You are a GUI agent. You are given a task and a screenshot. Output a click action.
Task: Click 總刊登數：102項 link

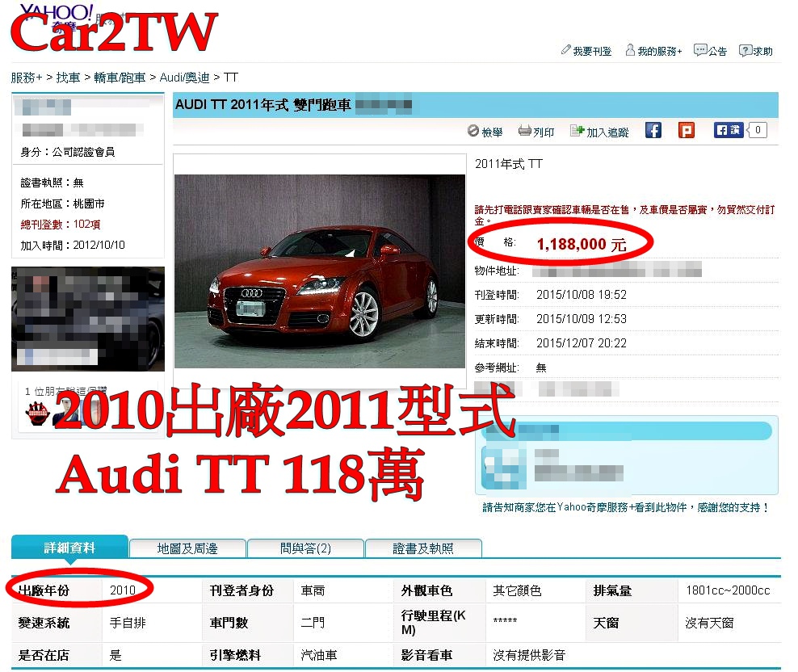point(61,225)
